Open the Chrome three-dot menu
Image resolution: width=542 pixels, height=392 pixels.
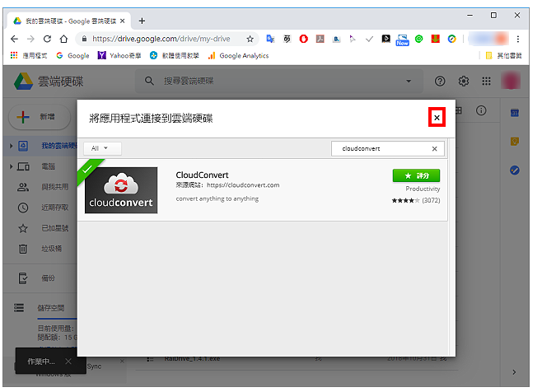pos(518,39)
